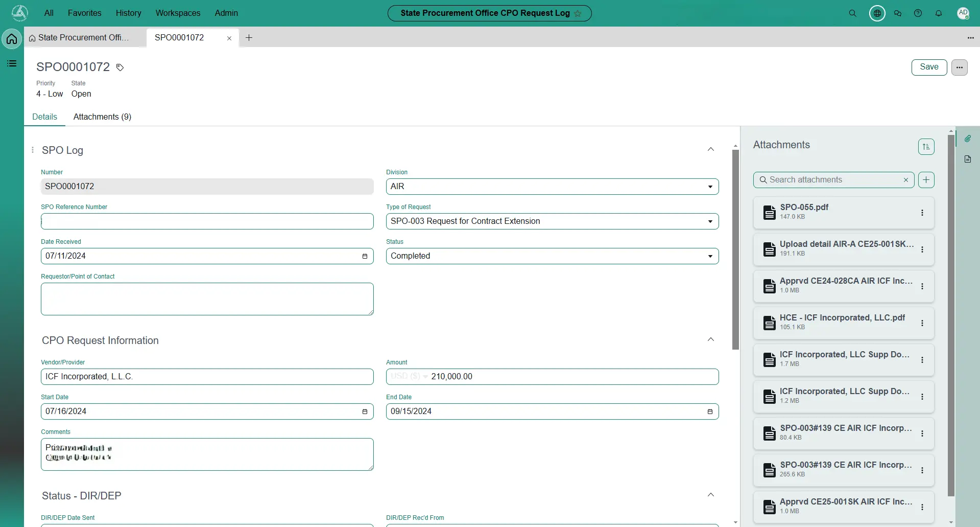Open the Amount currency selector
This screenshot has height=527, width=980.
point(409,377)
